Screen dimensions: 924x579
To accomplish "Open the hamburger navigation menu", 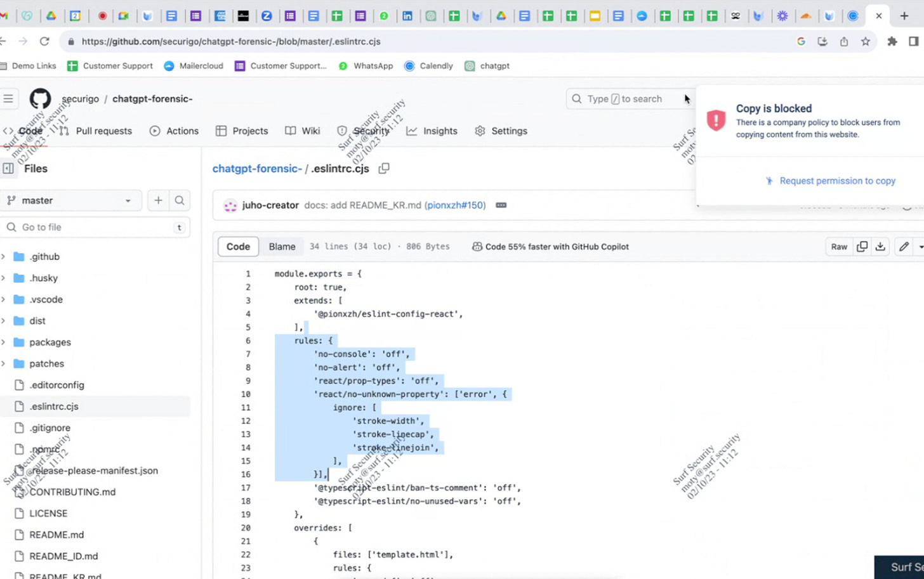I will (x=8, y=99).
